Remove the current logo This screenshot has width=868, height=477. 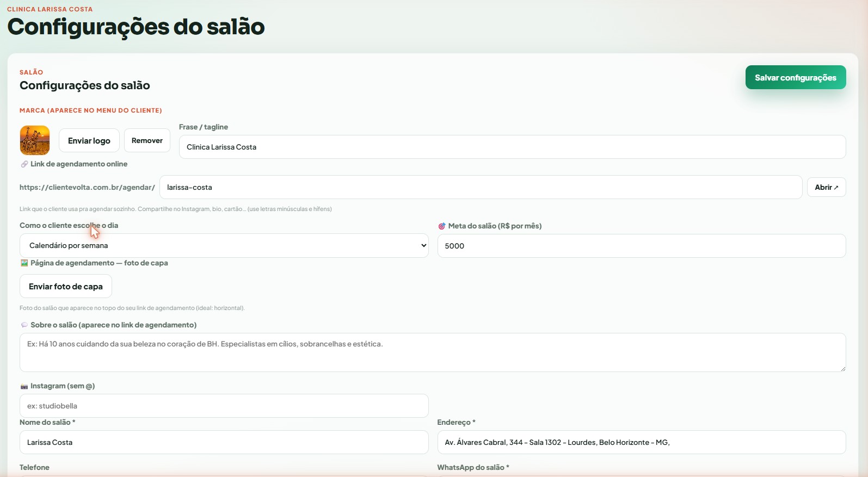[147, 140]
